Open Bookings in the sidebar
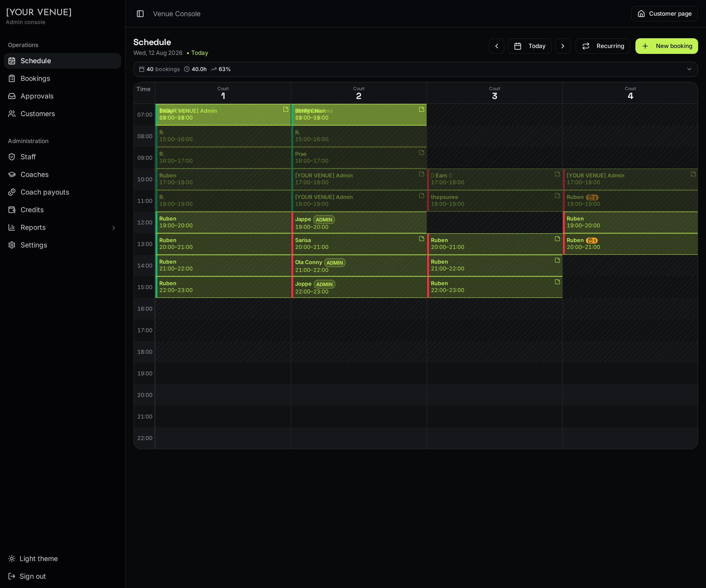 point(63,79)
